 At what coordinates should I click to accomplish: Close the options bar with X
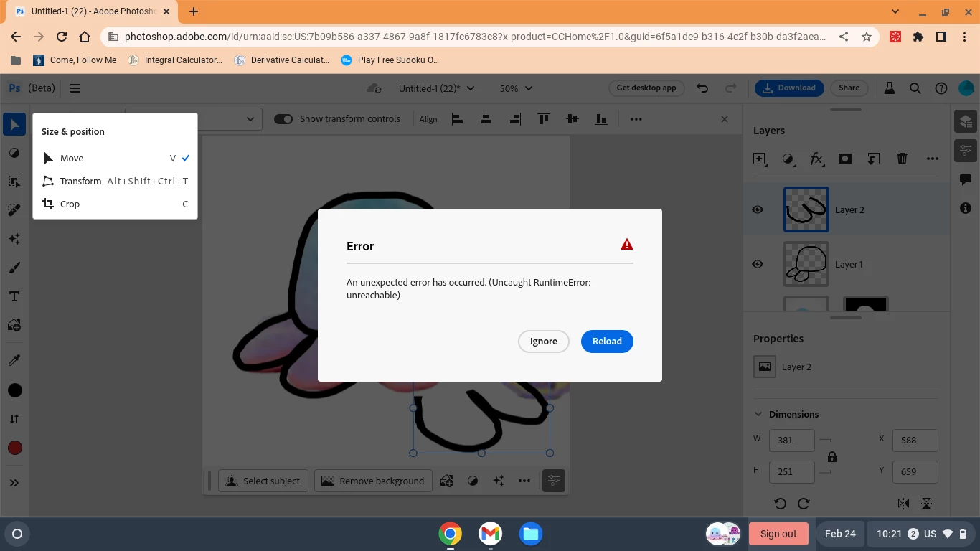[x=725, y=119]
